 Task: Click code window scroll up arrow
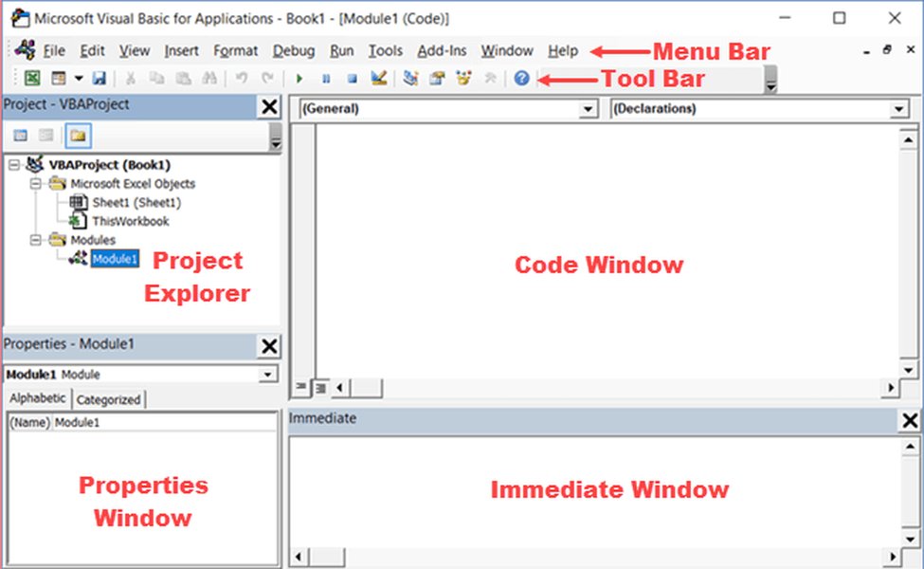pyautogui.click(x=908, y=139)
